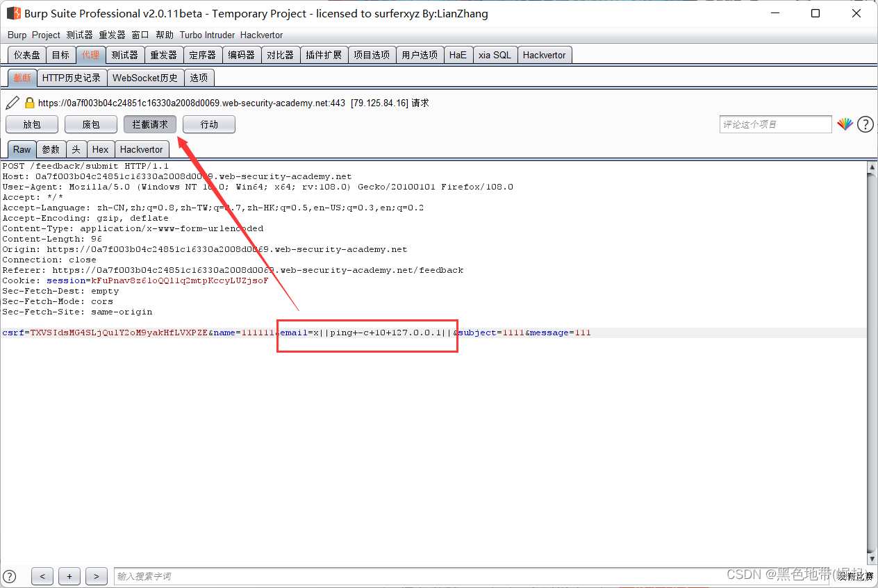
Task: Click the 放包 forward button
Action: click(32, 124)
